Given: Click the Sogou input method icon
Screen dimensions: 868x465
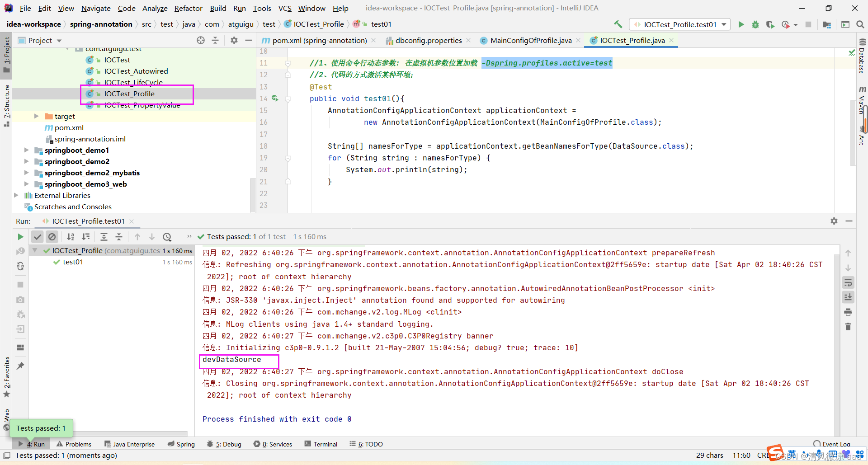Looking at the screenshot, I should tap(775, 452).
